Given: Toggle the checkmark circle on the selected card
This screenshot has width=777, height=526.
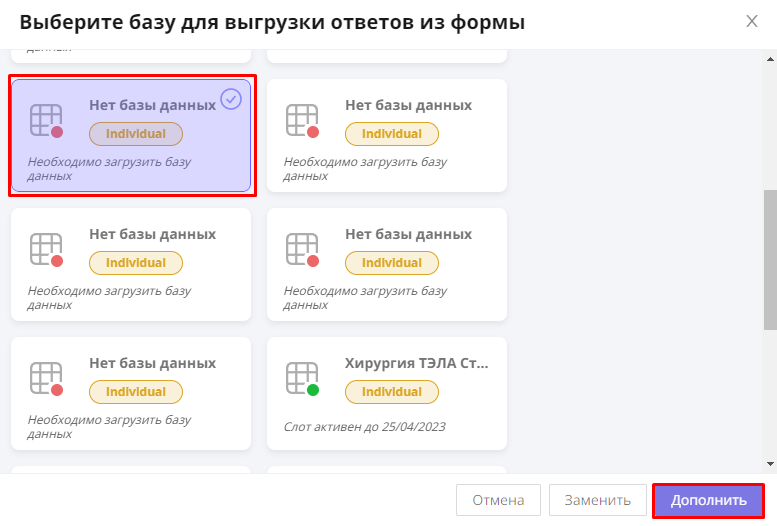Looking at the screenshot, I should 231,99.
